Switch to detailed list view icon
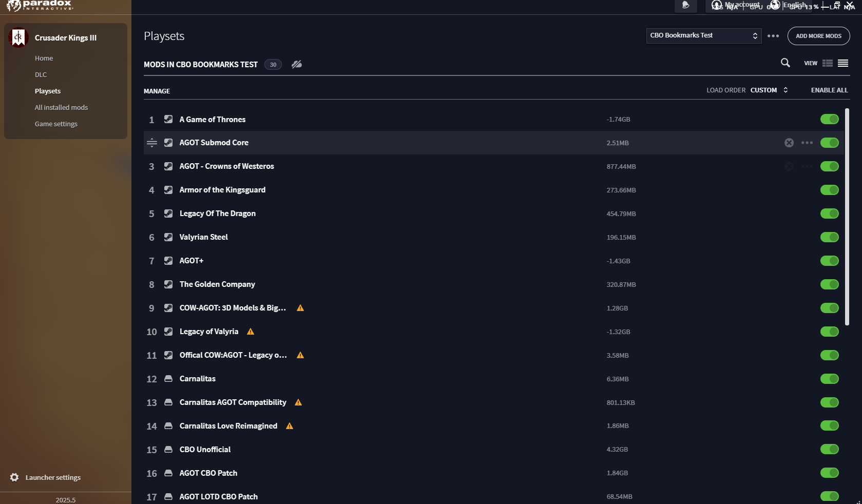 (x=828, y=63)
